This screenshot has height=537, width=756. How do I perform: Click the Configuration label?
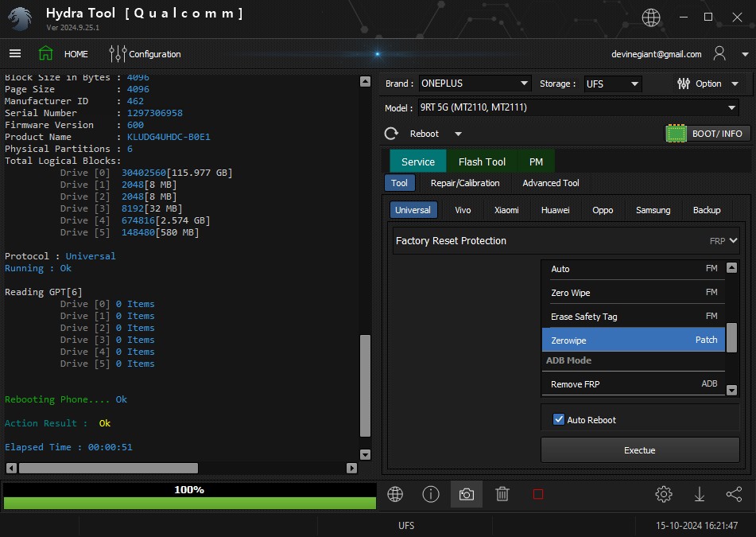tap(155, 54)
